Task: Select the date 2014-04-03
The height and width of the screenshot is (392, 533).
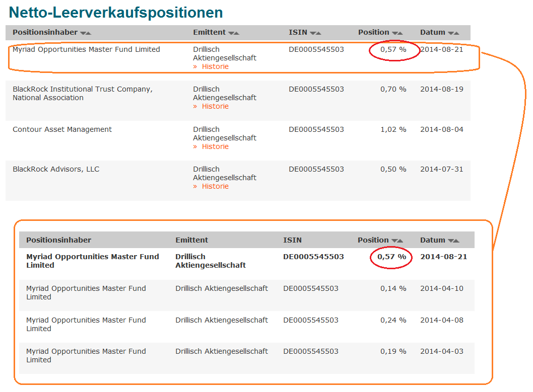Action: 442,351
